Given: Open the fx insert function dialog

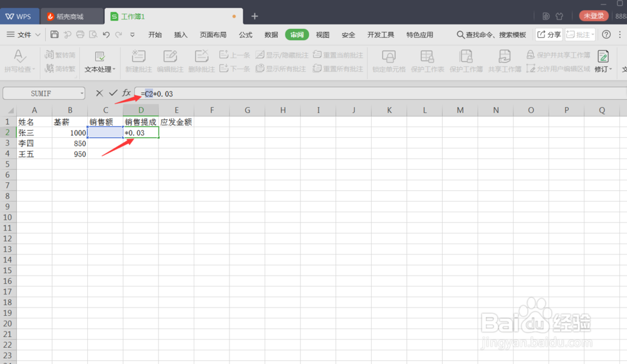Looking at the screenshot, I should pyautogui.click(x=127, y=93).
